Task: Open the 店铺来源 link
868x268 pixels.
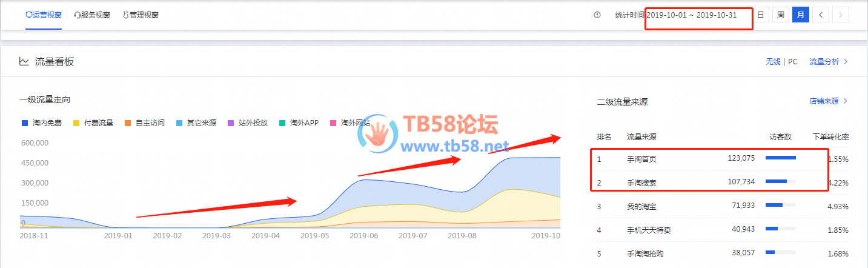Action: click(x=829, y=101)
